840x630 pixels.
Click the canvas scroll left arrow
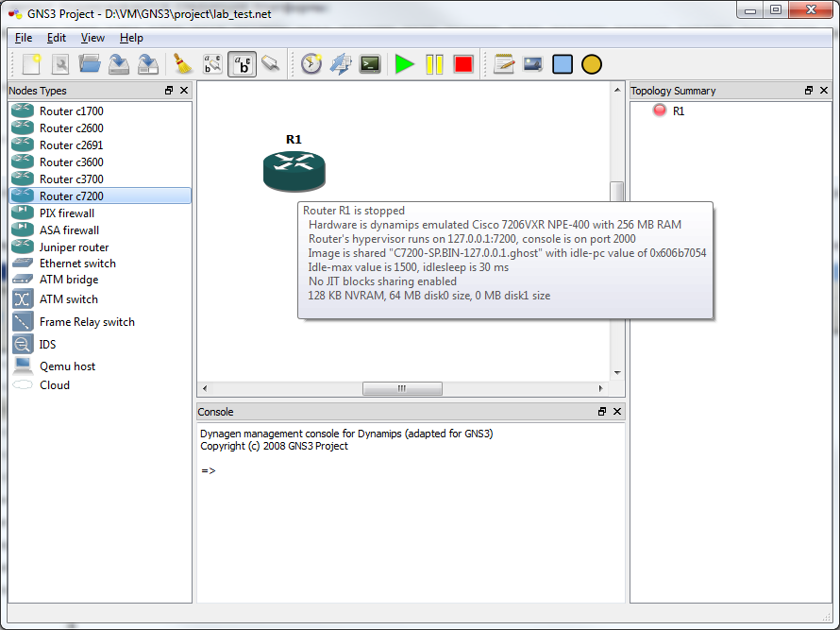[x=205, y=388]
